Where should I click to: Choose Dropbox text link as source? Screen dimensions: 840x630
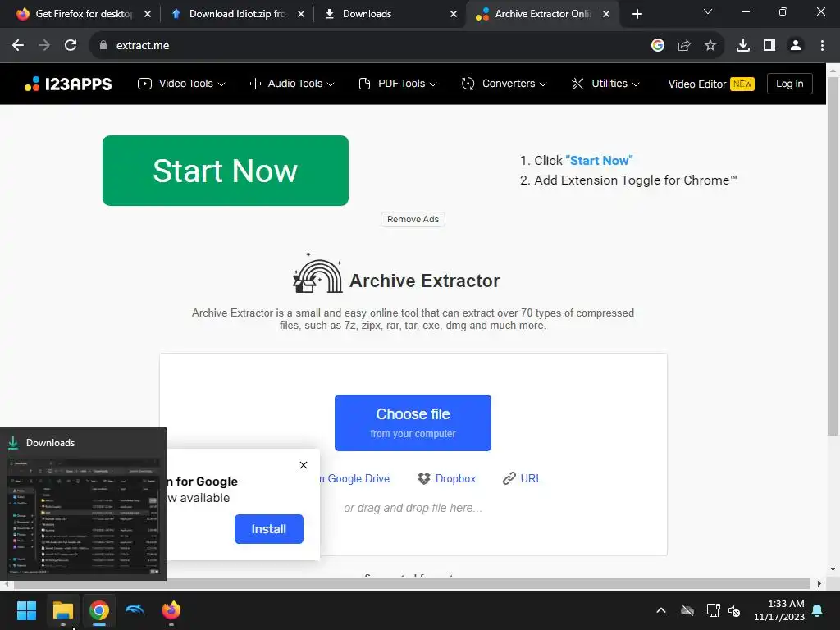(455, 478)
